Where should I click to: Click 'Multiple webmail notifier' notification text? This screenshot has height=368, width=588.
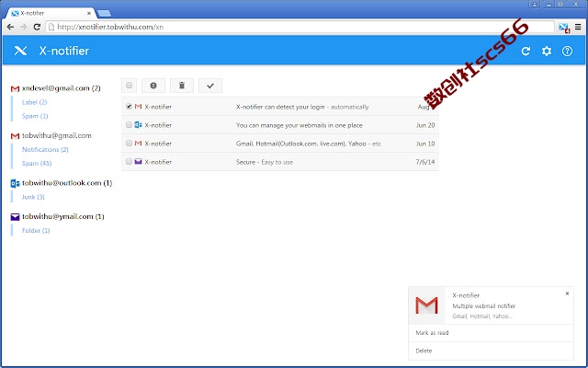click(484, 306)
